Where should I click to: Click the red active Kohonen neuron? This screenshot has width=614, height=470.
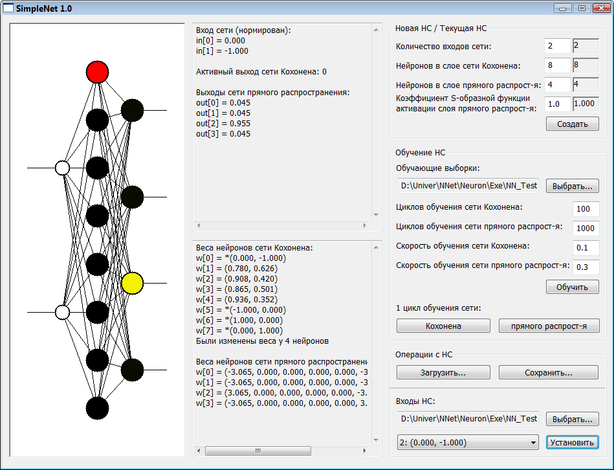point(97,72)
